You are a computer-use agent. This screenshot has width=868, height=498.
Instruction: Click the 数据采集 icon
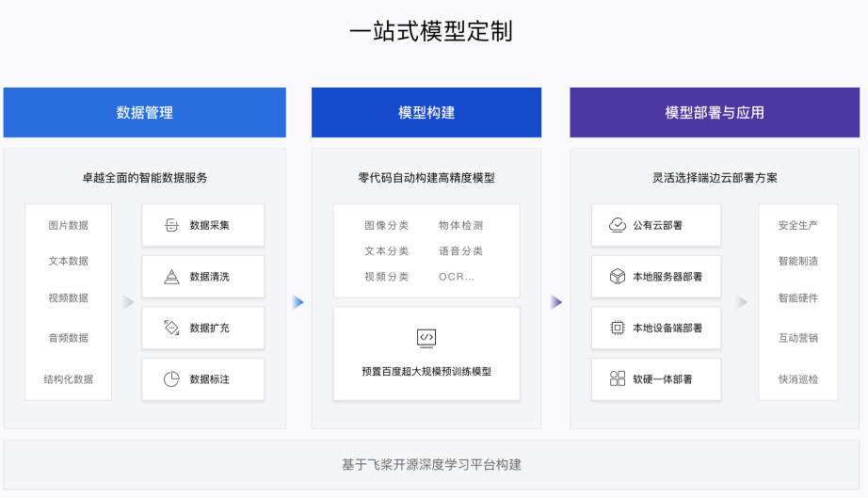point(171,225)
